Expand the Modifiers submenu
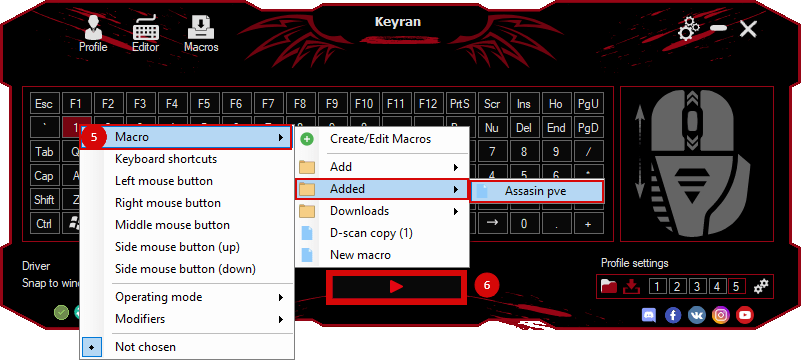 280,319
